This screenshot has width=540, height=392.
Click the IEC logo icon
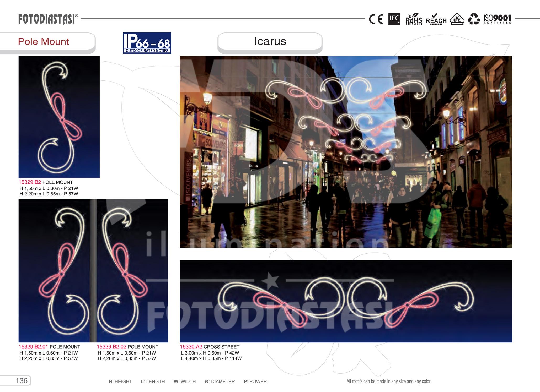394,19
